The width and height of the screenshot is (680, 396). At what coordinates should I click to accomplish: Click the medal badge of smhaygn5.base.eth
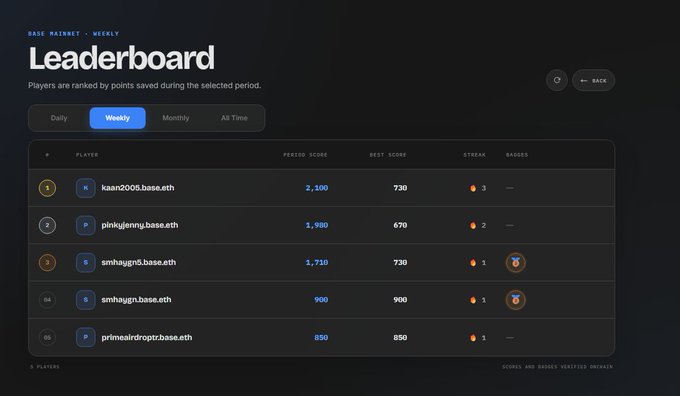pos(516,262)
